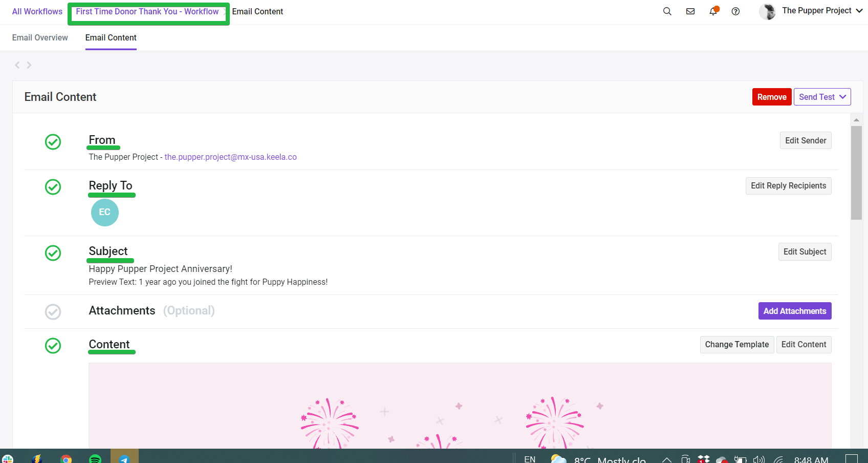Click Edit Reply Recipients button

point(788,185)
